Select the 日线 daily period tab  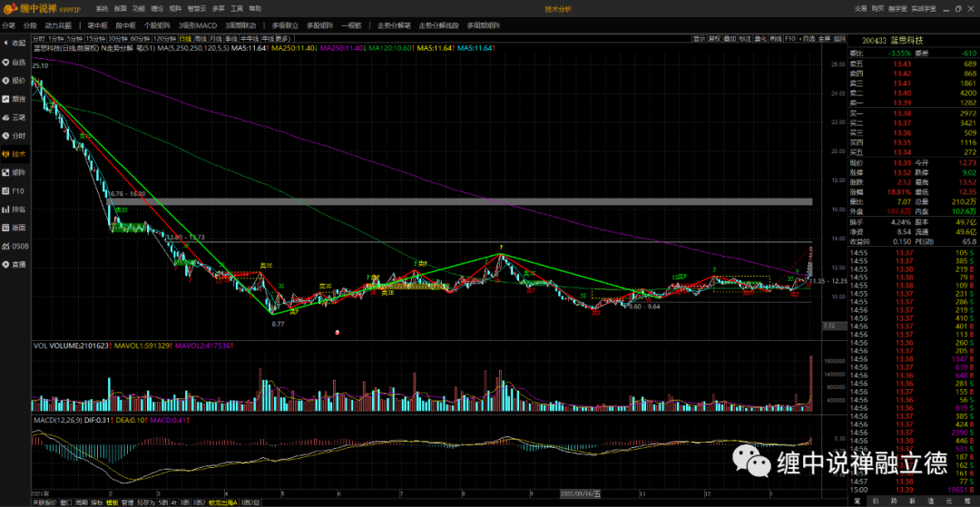[185, 39]
